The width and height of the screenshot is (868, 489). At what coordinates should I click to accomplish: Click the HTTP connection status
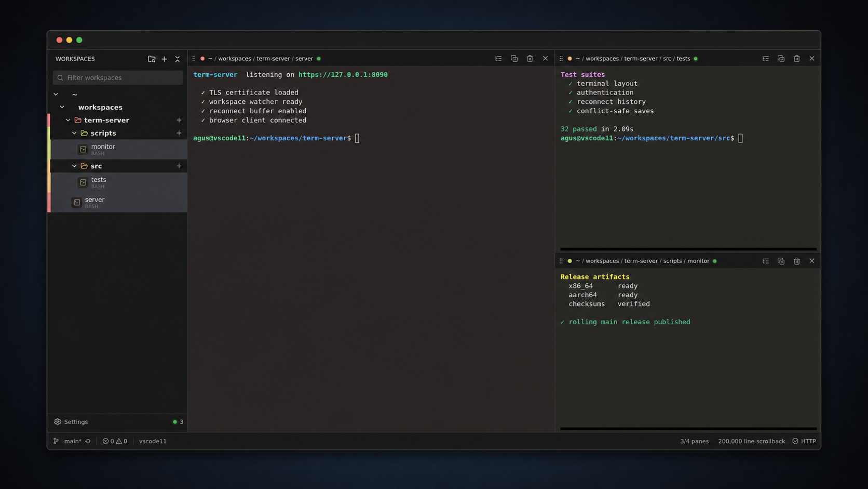804,441
